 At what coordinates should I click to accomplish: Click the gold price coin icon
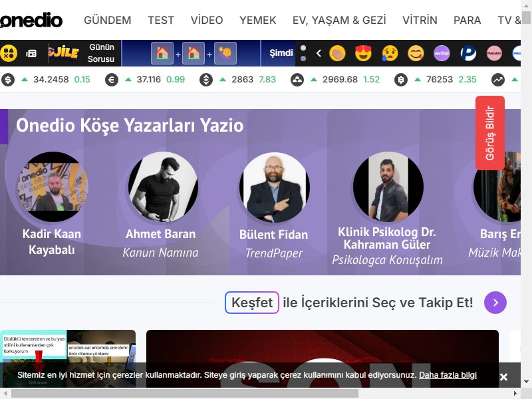pyautogui.click(x=206, y=80)
